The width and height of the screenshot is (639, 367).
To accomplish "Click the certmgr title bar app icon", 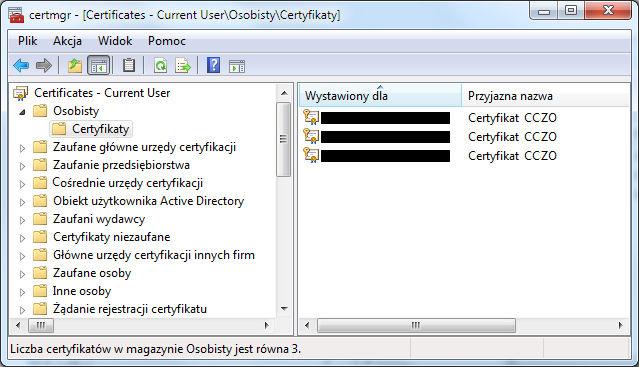I will (x=17, y=15).
